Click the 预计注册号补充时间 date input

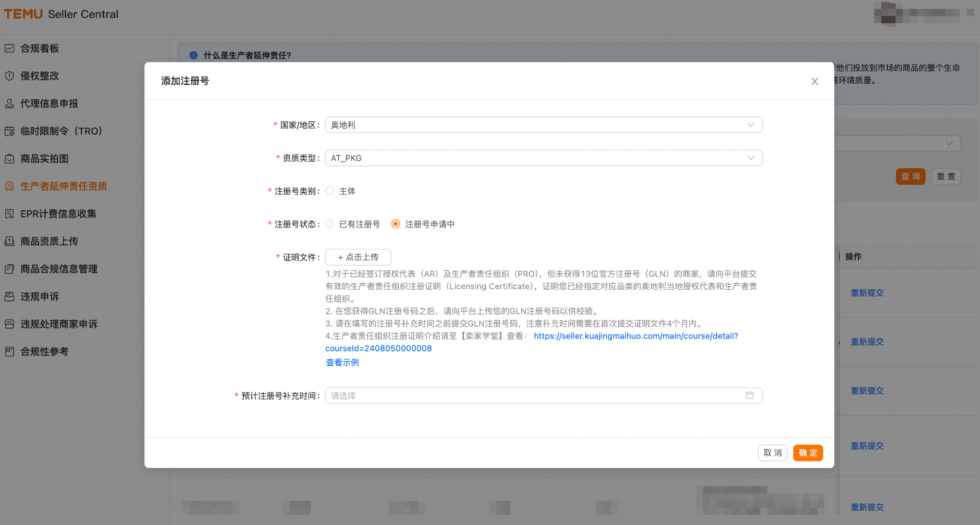544,396
